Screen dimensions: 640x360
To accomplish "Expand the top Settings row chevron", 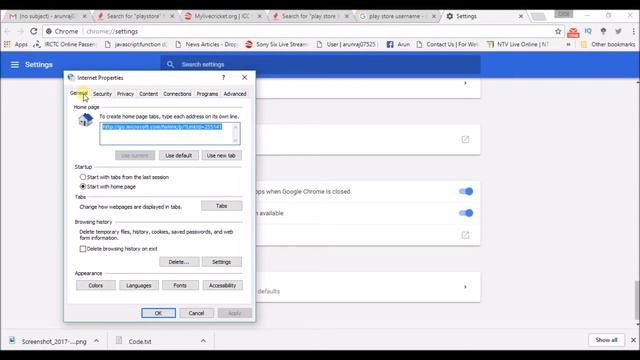I will [465, 83].
